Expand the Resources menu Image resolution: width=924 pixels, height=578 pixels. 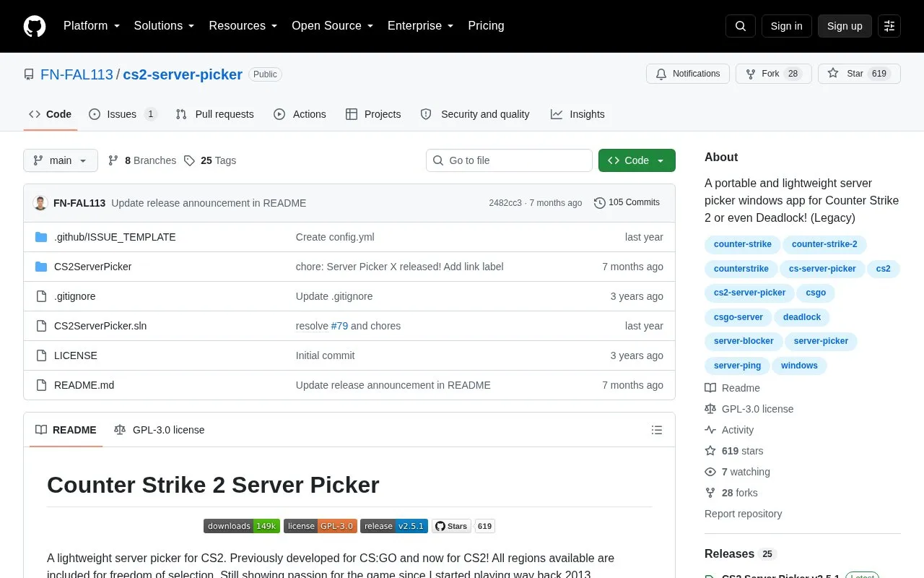pos(243,26)
